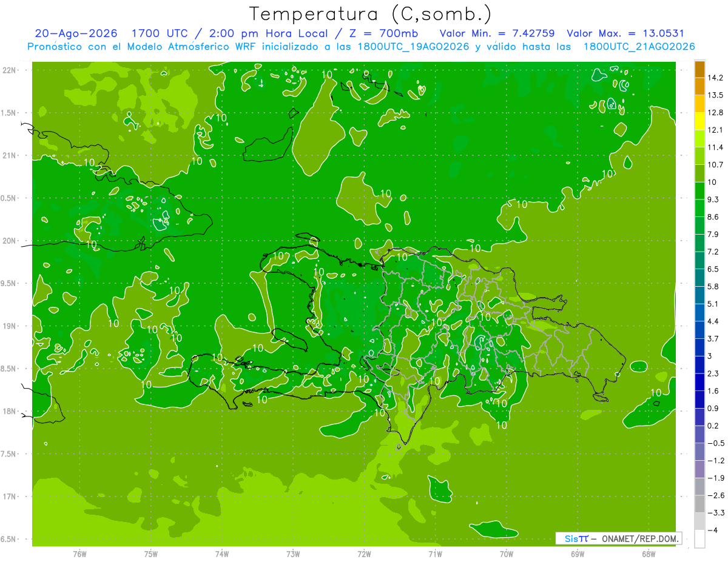
Task: Click the '14.2' colorbar value
Action: coord(715,78)
